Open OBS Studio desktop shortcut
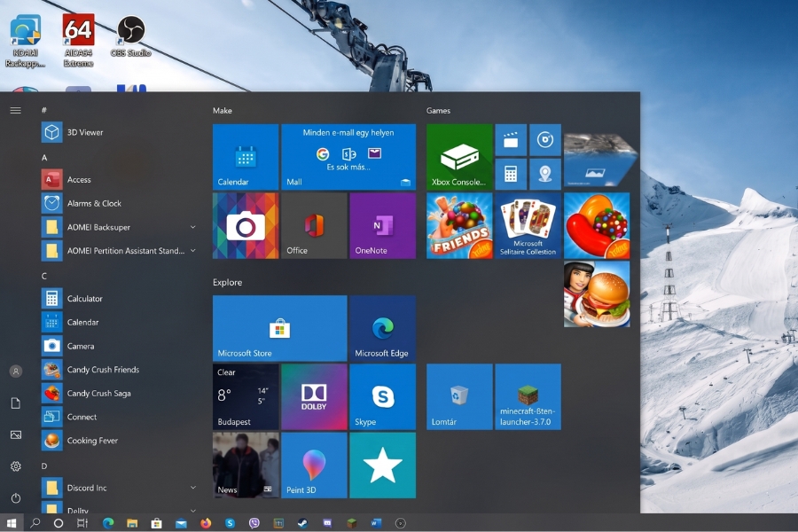This screenshot has width=798, height=532. point(131,35)
